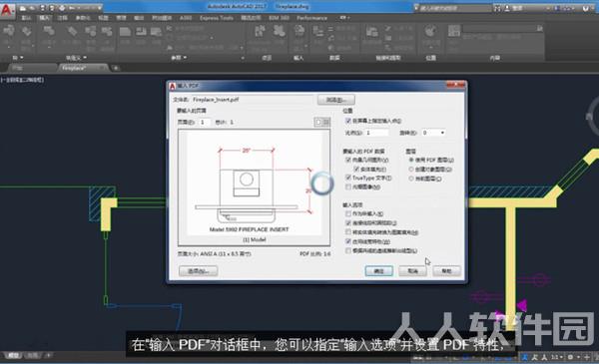Click the Field icon in Data panel
Screen dimensions: 599x364
click(x=317, y=31)
